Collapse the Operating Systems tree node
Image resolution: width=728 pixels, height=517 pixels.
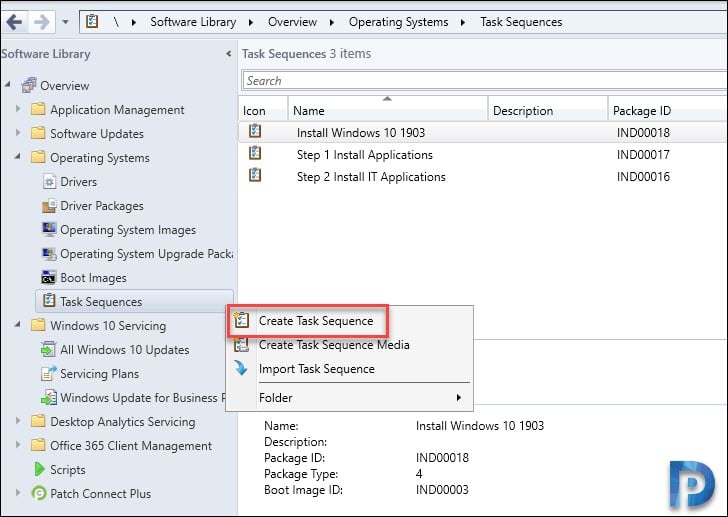click(x=18, y=157)
